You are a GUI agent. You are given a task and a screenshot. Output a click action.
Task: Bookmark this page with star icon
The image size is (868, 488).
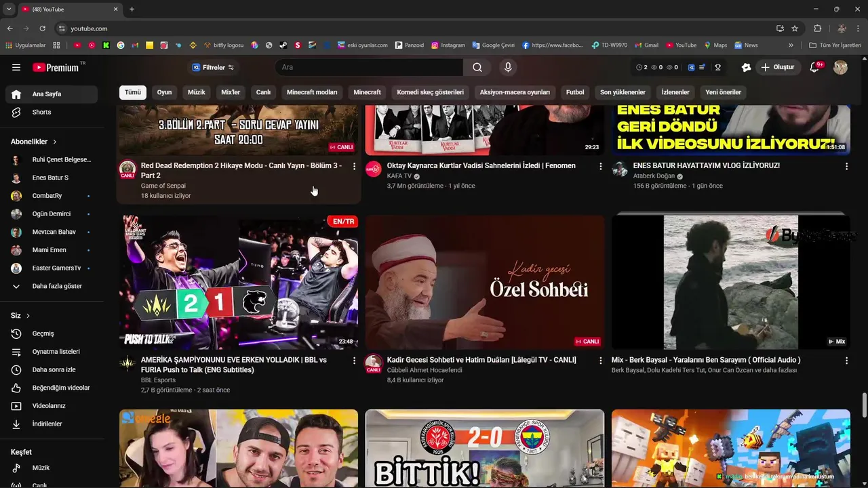pos(795,28)
